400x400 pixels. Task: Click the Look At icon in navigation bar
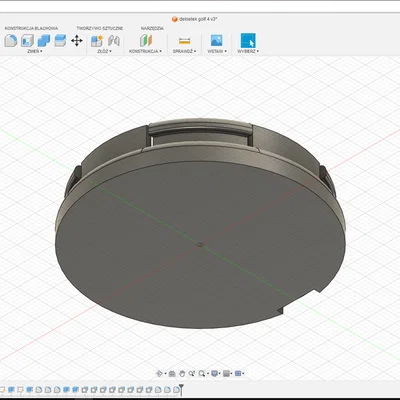pos(172,373)
